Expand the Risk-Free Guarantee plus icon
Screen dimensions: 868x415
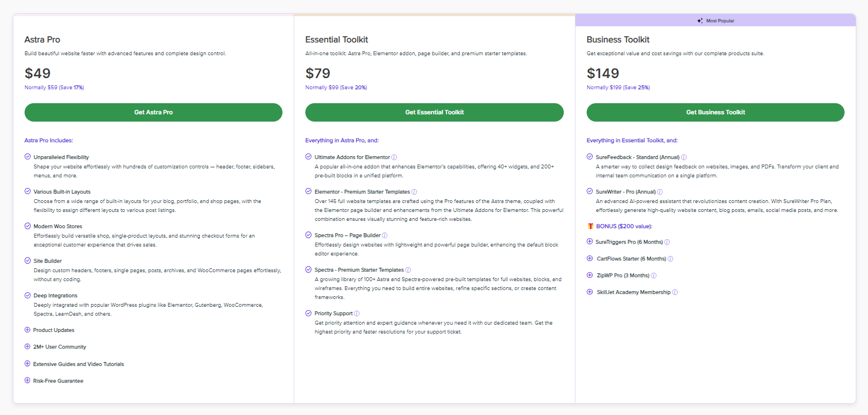(x=27, y=380)
